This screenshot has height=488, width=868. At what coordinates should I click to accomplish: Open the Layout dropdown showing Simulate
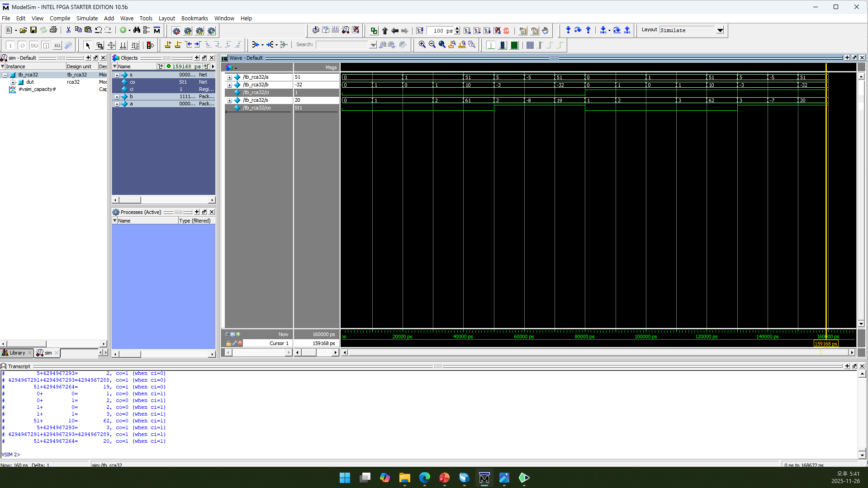tap(720, 30)
